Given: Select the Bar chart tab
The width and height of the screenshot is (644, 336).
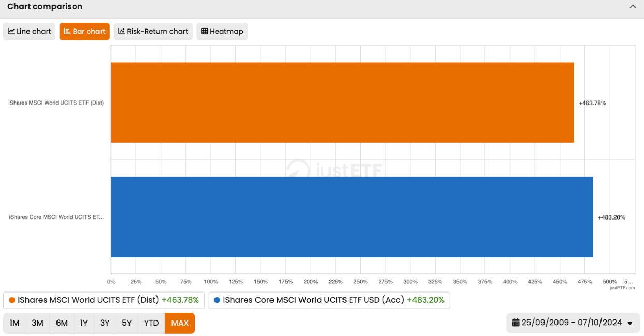Looking at the screenshot, I should tap(84, 31).
